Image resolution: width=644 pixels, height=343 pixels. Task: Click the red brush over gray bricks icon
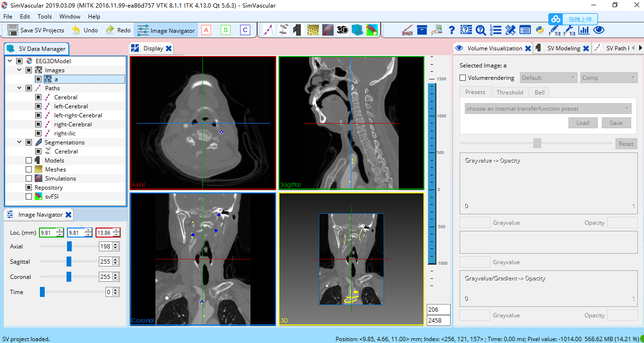[x=407, y=30]
